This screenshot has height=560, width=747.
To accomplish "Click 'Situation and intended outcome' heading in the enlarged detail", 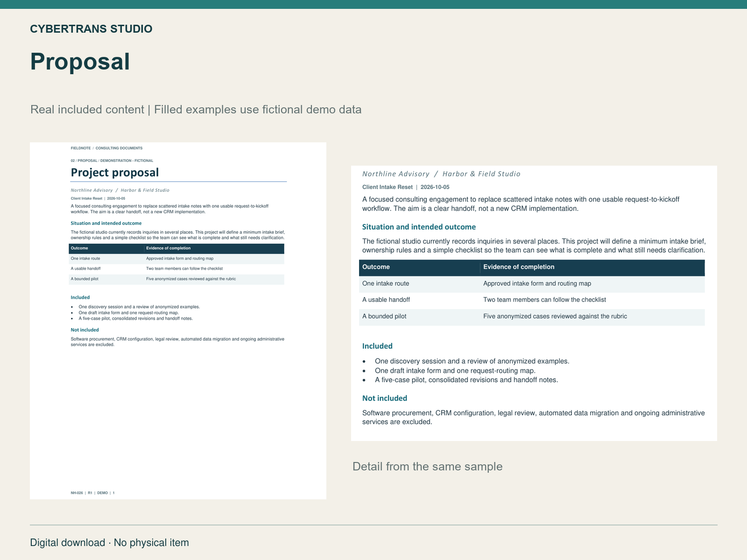I will point(419,227).
